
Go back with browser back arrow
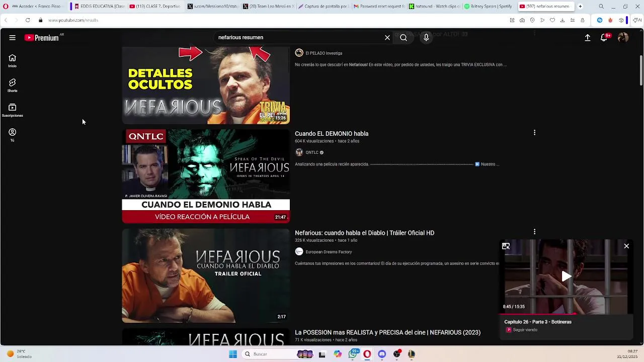(6, 20)
